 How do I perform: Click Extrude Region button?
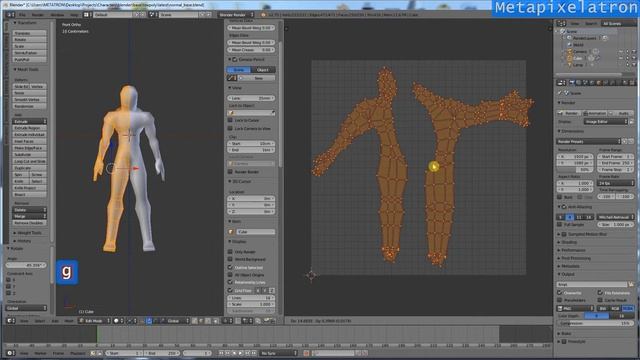point(29,128)
